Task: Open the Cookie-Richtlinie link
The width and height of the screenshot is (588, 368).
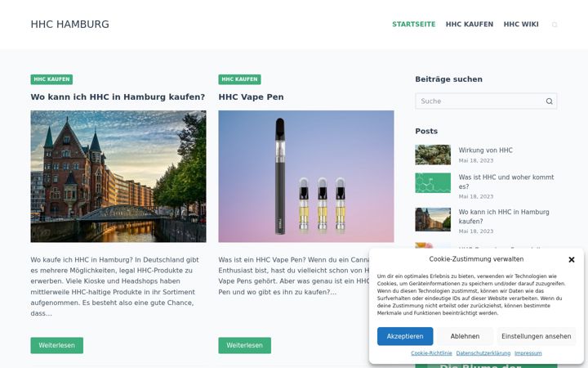Action: coord(431,353)
